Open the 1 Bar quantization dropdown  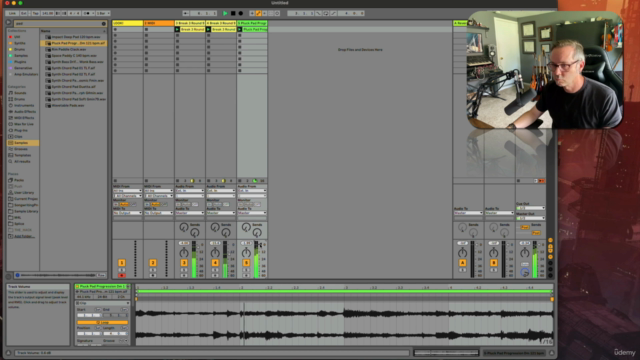click(102, 13)
